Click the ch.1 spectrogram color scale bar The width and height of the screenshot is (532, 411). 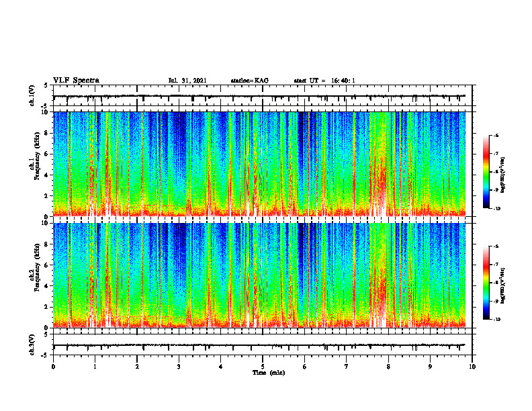click(x=486, y=172)
